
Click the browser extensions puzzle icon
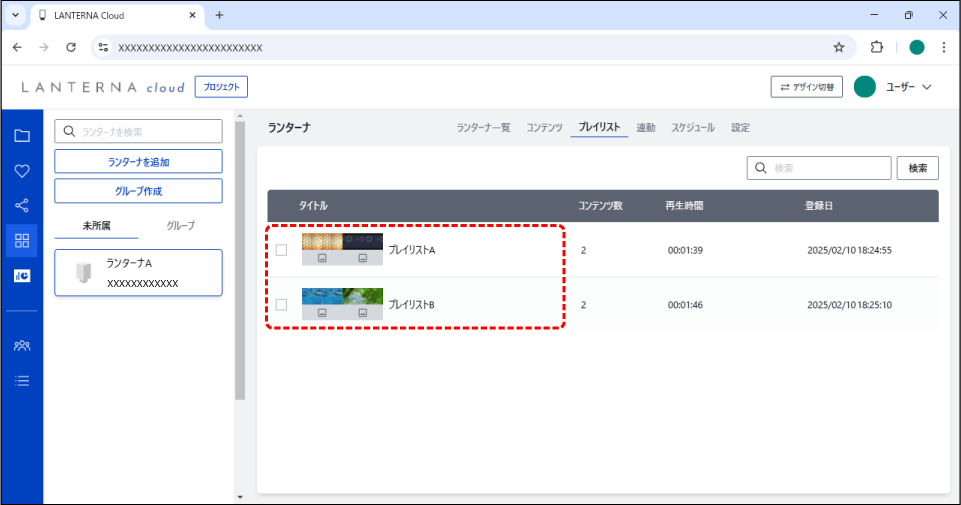tap(877, 47)
